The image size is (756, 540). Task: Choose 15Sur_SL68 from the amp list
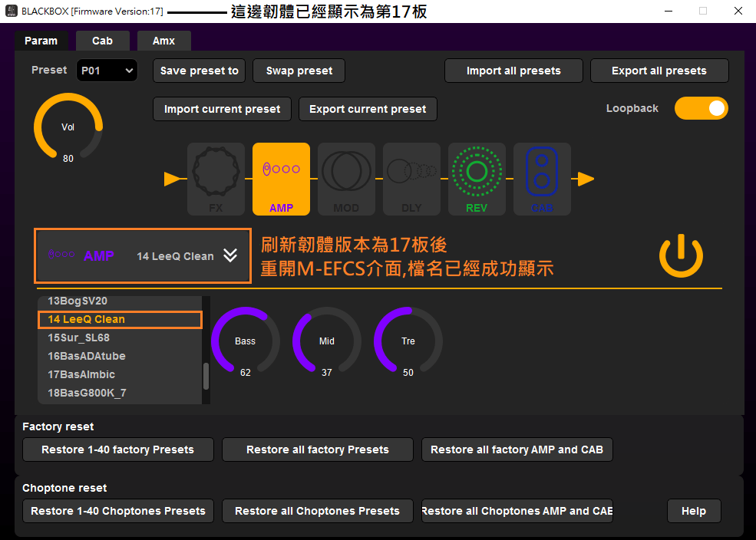pyautogui.click(x=78, y=337)
